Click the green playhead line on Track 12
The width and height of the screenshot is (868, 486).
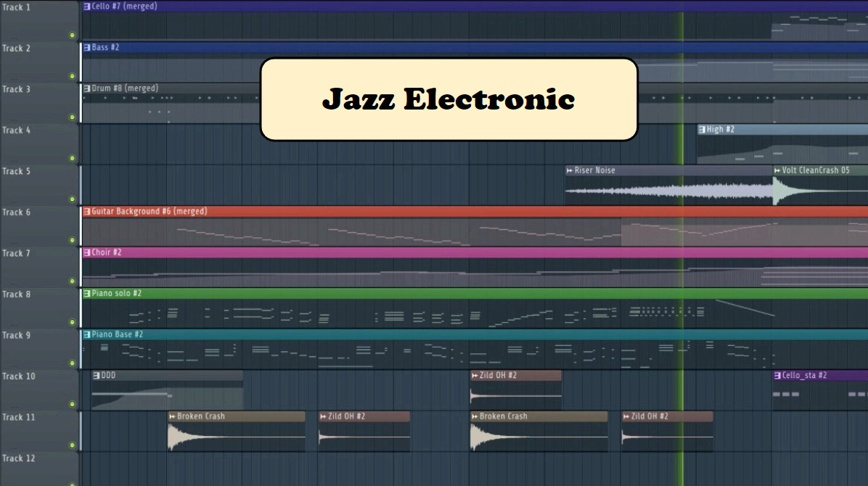(682, 469)
